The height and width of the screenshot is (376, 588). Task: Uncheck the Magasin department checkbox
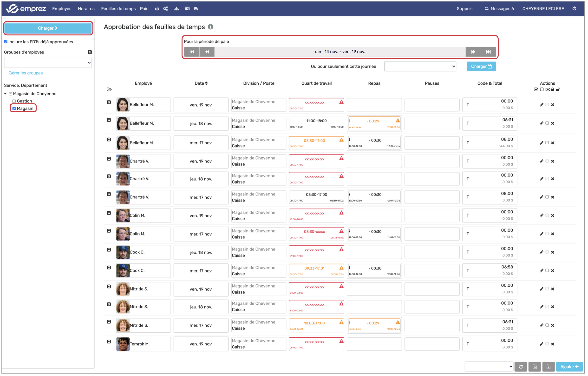tap(14, 108)
